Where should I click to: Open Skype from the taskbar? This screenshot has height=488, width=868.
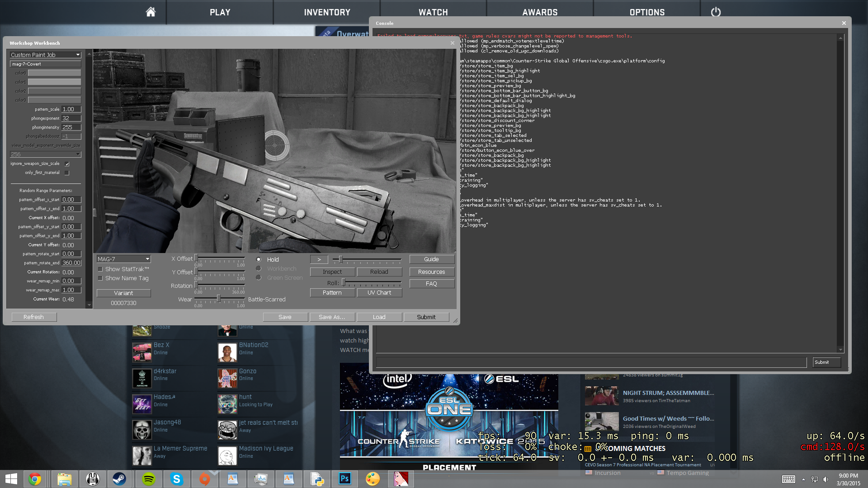click(x=176, y=479)
